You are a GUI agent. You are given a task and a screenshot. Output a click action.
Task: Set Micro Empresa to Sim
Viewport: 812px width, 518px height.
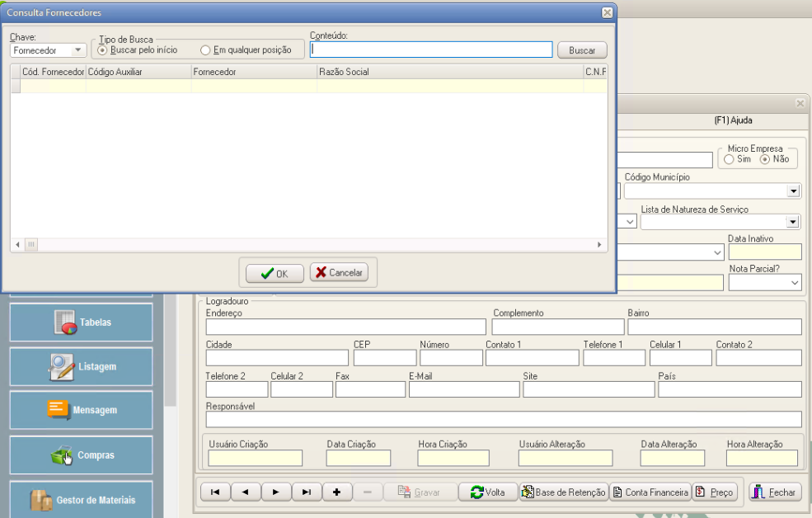[x=729, y=159]
